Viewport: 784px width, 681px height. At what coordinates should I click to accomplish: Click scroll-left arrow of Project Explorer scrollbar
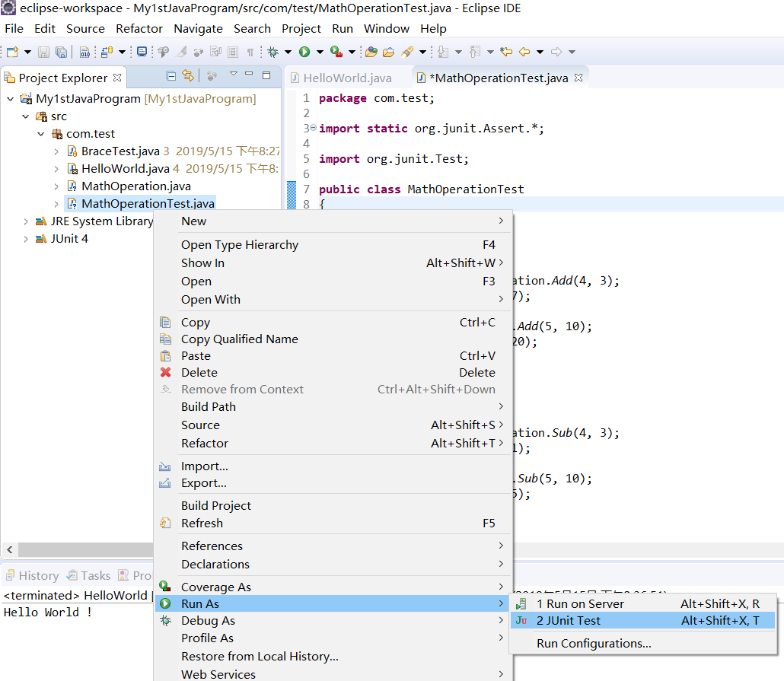9,549
